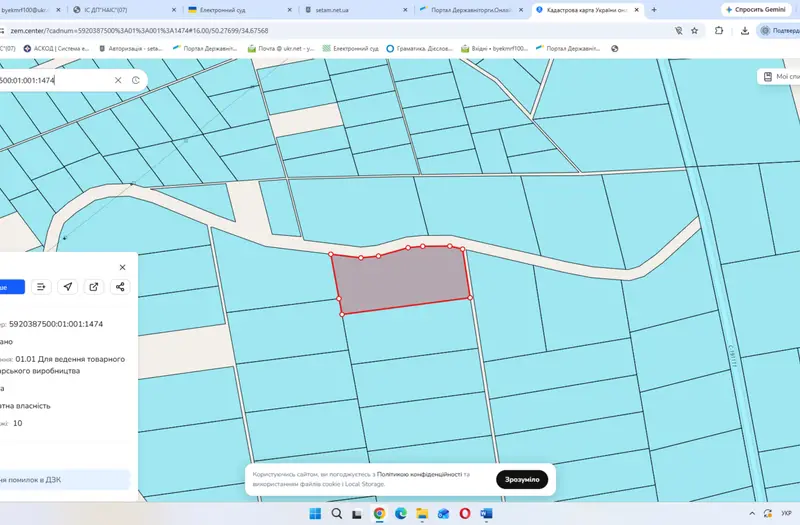This screenshot has width=800, height=525.
Task: Open globe bookmark icon in bookmarks bar
Action: (x=614, y=48)
